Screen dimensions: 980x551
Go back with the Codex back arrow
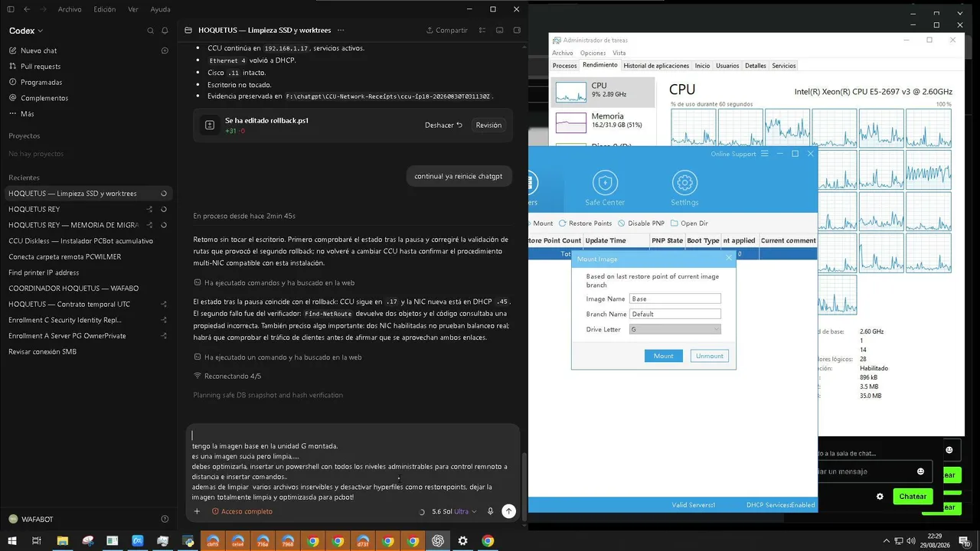click(28, 9)
